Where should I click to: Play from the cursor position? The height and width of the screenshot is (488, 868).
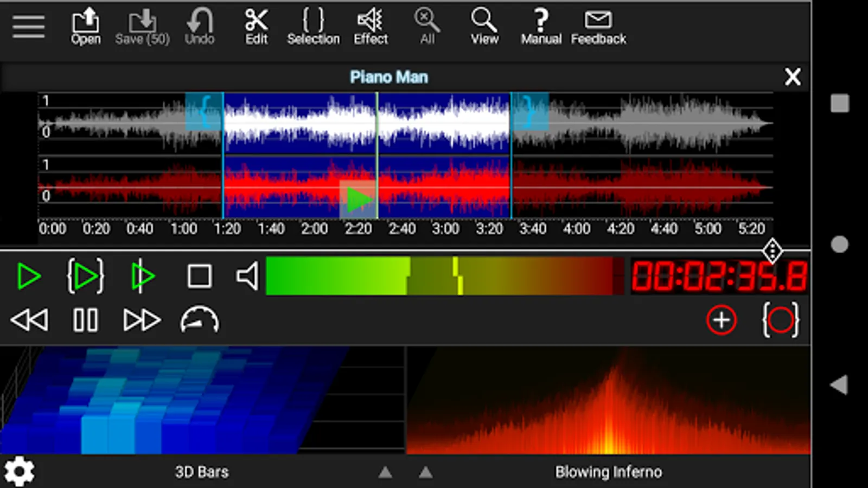pyautogui.click(x=142, y=277)
